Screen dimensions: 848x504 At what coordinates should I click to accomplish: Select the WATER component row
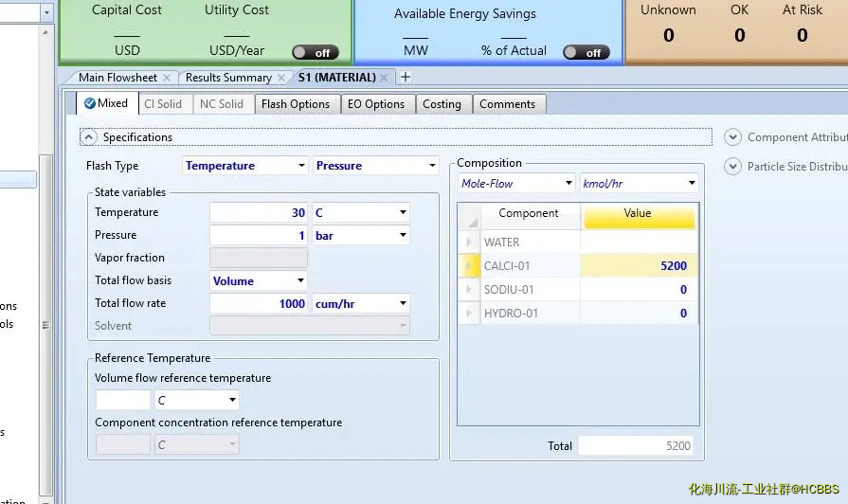pos(530,243)
